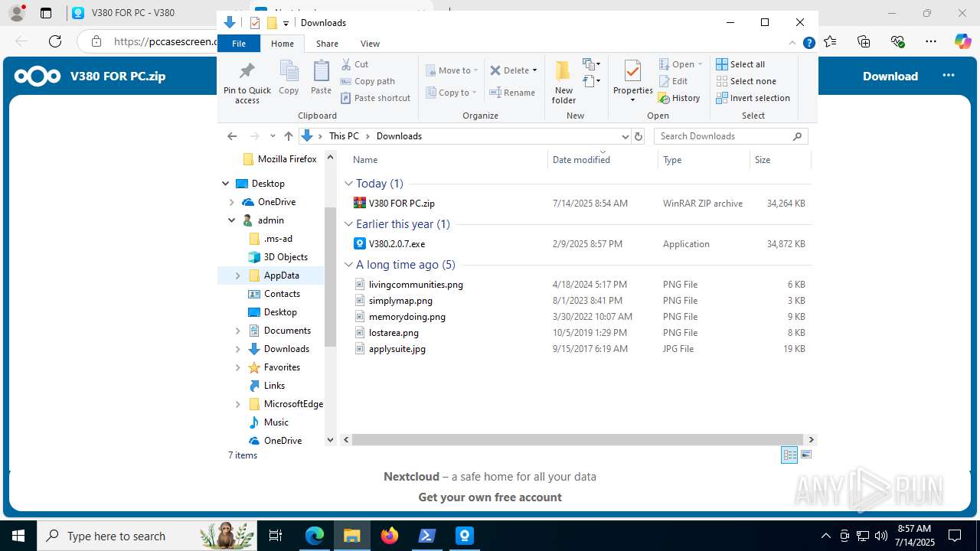Refresh the Edge browser page
This screenshot has width=980, height=551.
55,41
